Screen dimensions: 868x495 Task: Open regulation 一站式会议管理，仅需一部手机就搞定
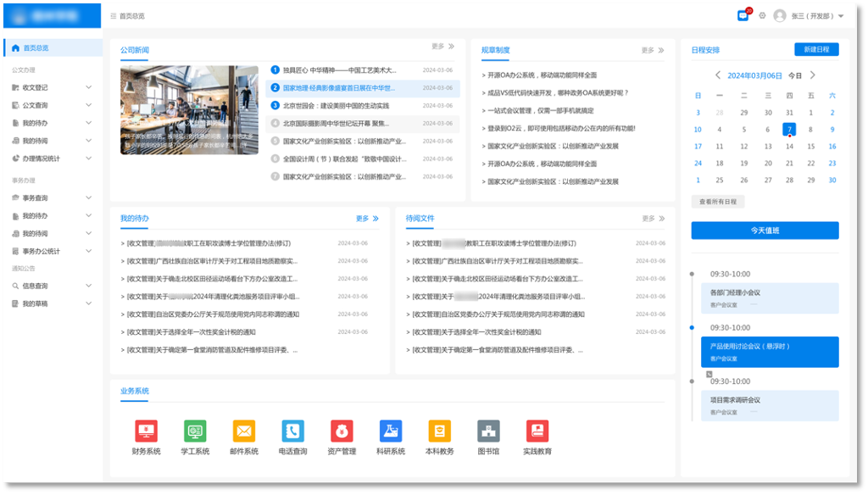540,110
